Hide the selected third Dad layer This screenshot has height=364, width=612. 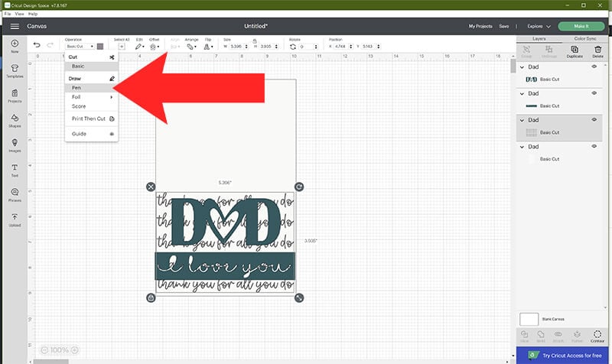[594, 120]
